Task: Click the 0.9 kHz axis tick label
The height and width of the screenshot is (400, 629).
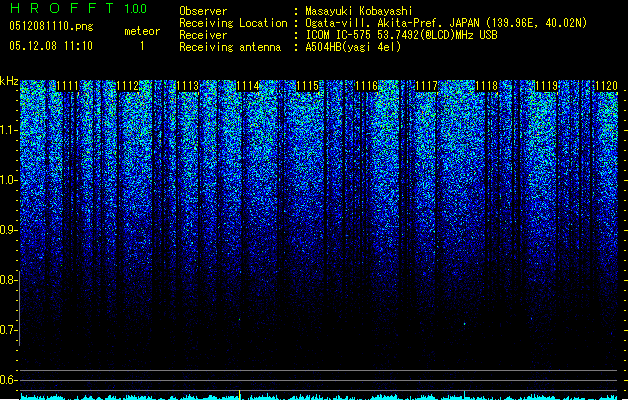Action: [x=8, y=230]
